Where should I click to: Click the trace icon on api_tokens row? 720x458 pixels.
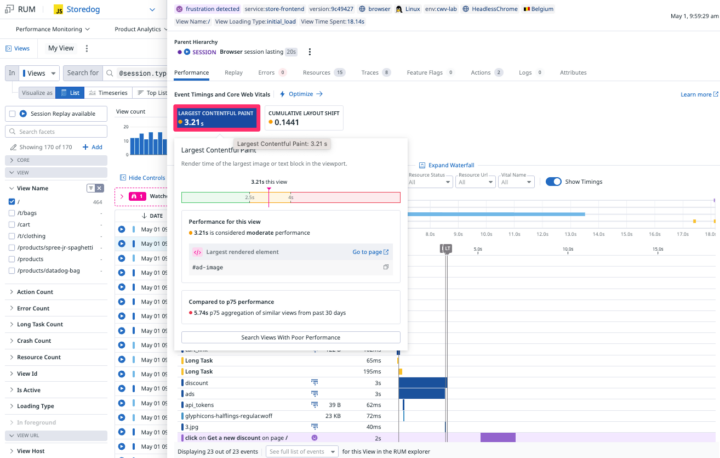315,405
